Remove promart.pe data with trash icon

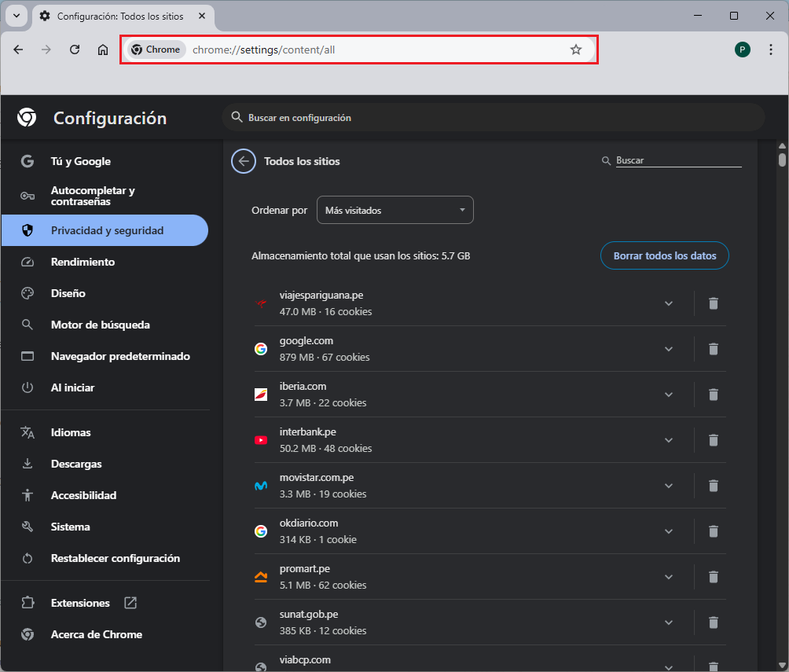coord(713,577)
